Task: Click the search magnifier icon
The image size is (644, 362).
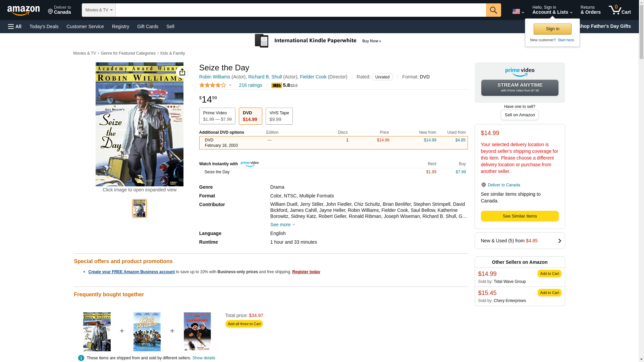Action: click(x=493, y=10)
